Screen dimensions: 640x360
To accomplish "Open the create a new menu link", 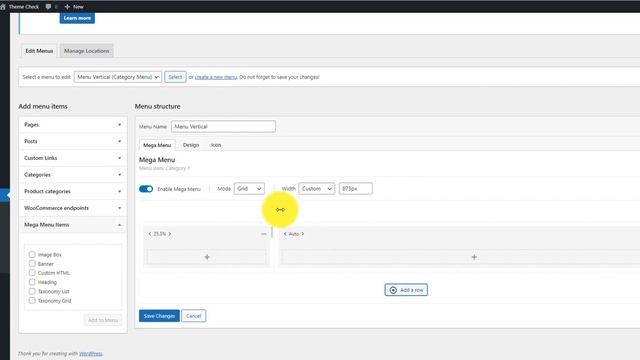I will (216, 77).
